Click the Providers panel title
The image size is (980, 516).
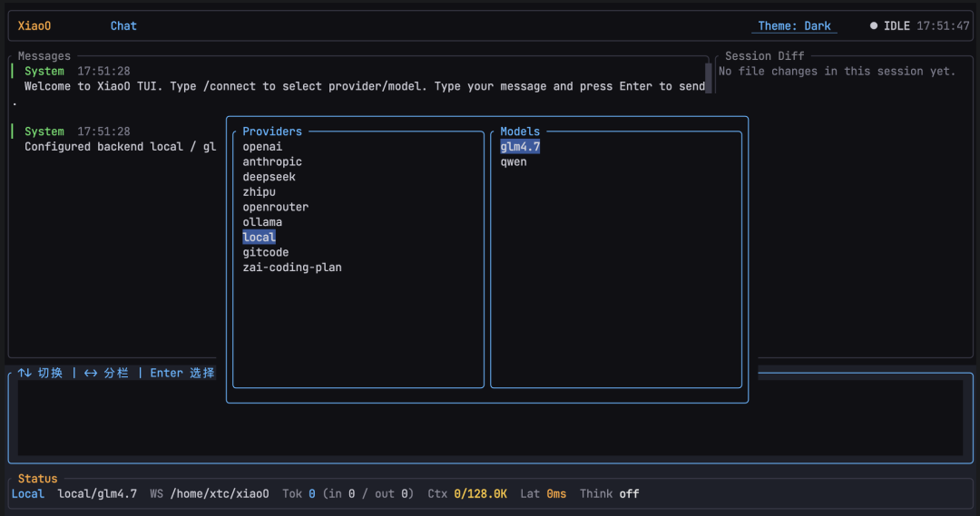(272, 131)
